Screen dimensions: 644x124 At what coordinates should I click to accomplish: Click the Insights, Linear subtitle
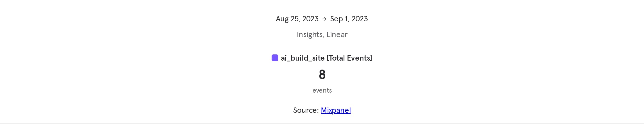pyautogui.click(x=322, y=35)
